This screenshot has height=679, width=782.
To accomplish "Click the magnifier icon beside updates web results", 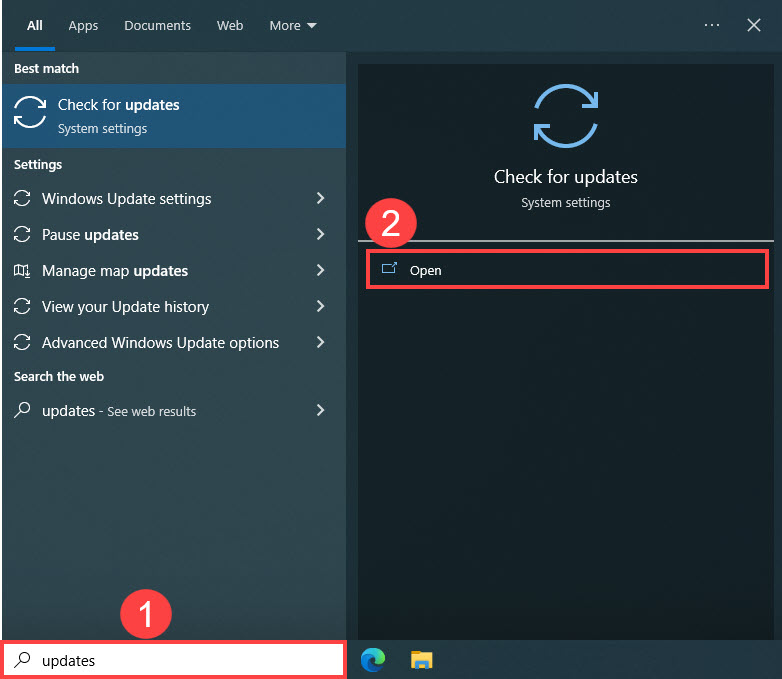I will coord(22,410).
